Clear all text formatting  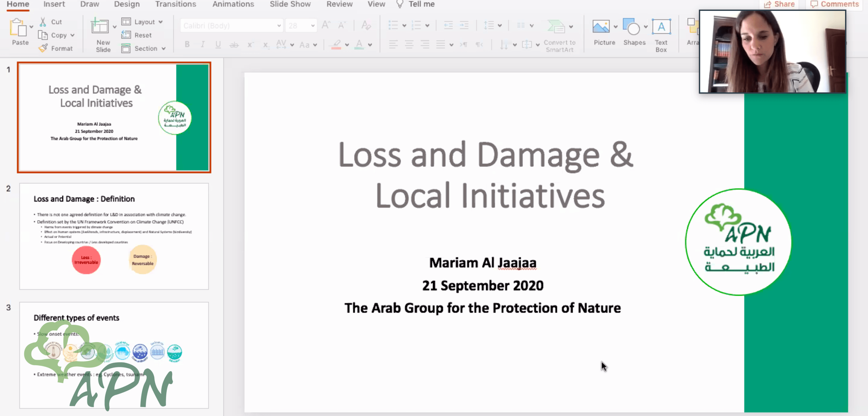click(366, 25)
